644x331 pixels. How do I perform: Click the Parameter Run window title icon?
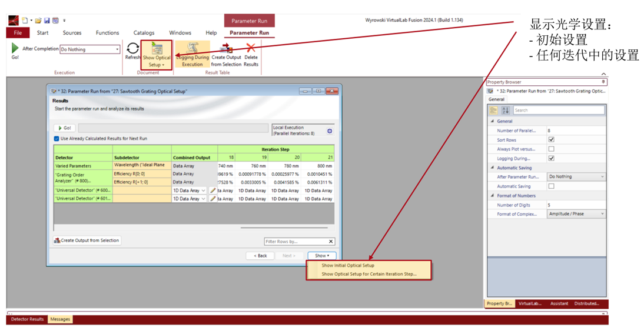pos(53,91)
